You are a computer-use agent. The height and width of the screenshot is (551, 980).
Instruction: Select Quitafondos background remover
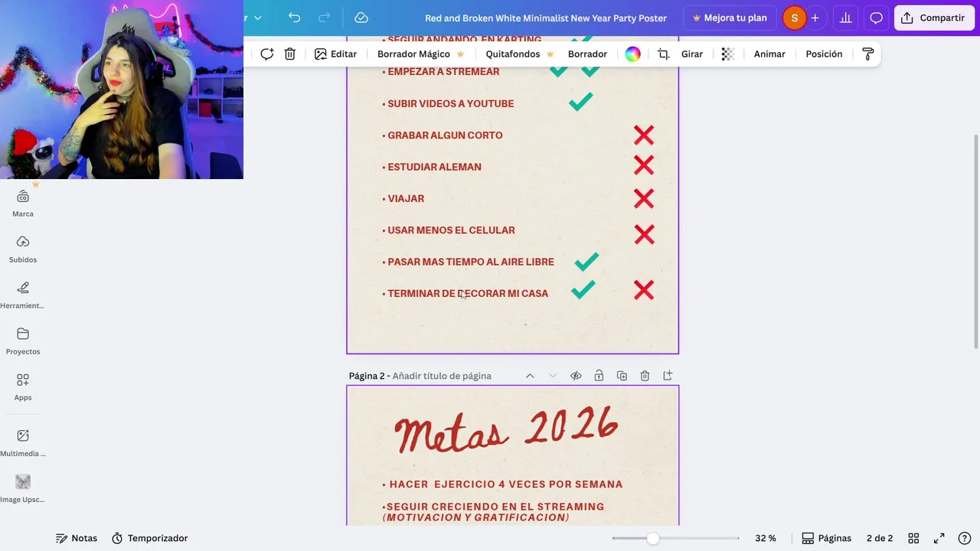(520, 54)
